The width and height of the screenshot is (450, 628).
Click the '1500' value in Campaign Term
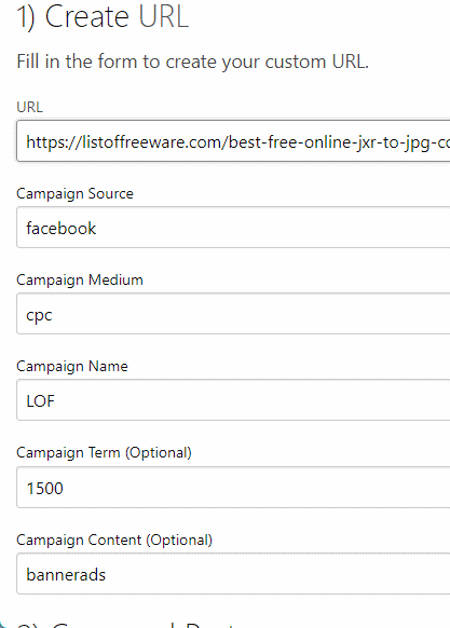click(45, 488)
